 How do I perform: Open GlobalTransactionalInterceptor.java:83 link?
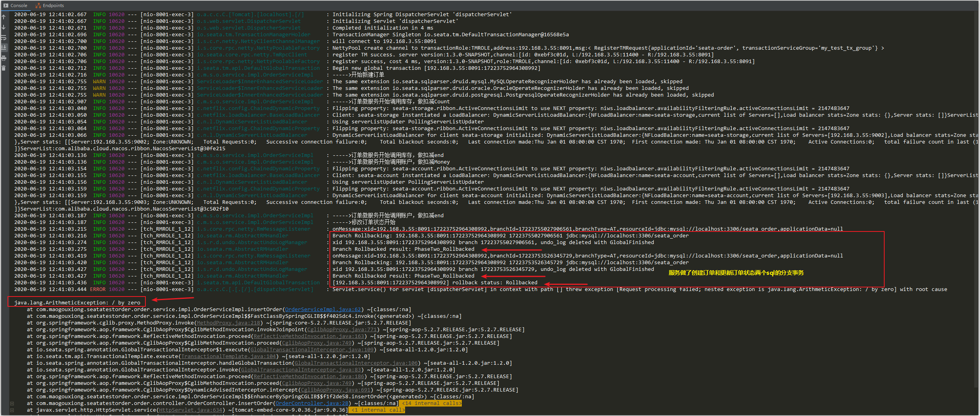pyautogui.click(x=301, y=370)
